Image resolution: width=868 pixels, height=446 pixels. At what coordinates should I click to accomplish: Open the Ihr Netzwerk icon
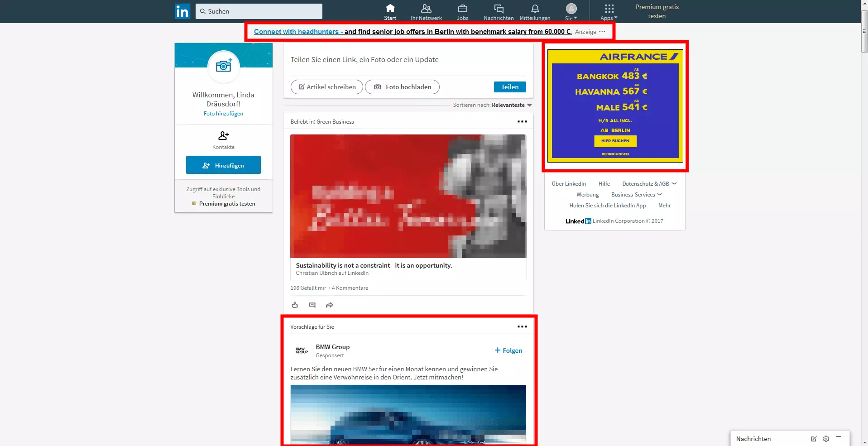[x=426, y=9]
